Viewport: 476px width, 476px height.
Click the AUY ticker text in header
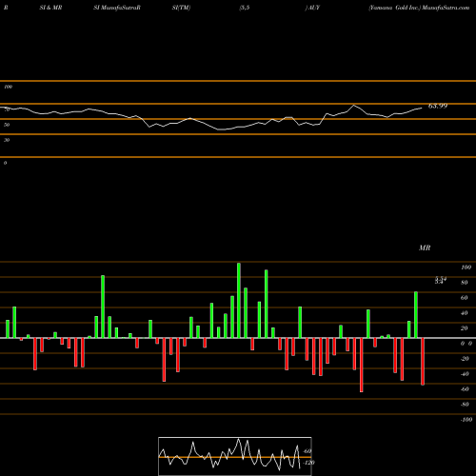tap(313, 8)
